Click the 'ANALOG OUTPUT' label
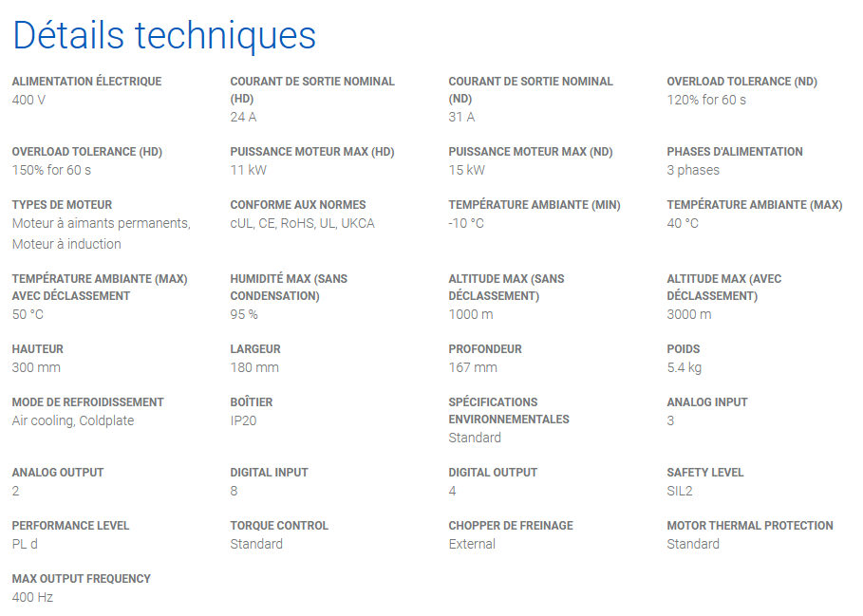Screen dimensions: 863x616 click(58, 473)
